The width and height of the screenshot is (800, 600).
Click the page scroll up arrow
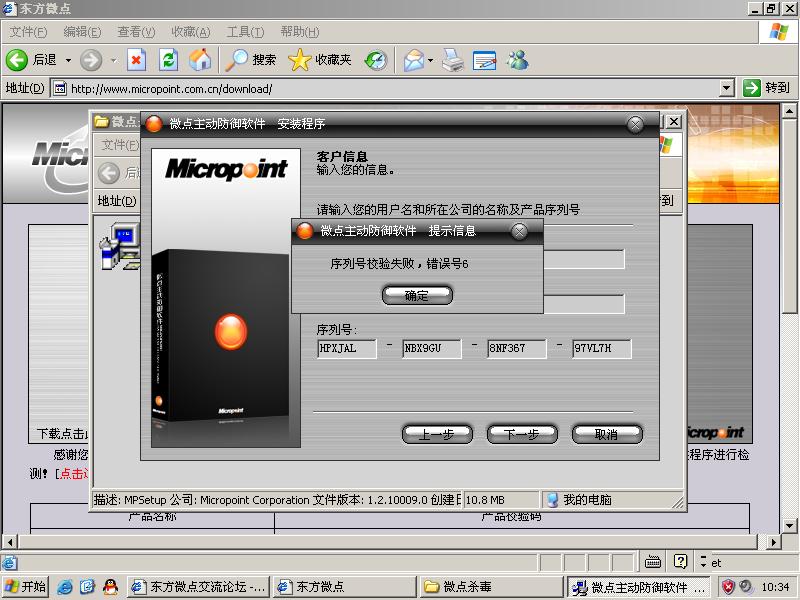point(789,111)
